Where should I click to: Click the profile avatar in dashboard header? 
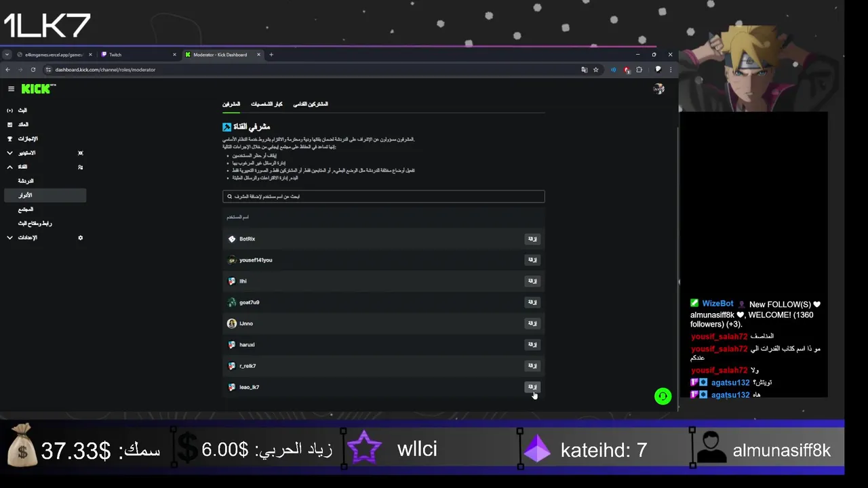658,89
